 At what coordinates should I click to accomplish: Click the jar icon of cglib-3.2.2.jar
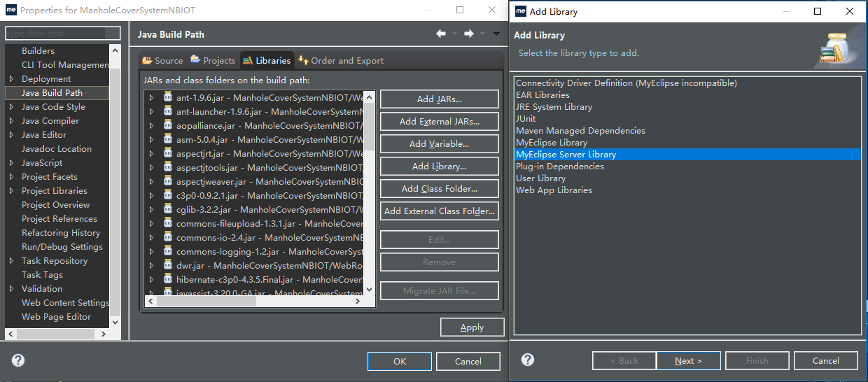[168, 209]
